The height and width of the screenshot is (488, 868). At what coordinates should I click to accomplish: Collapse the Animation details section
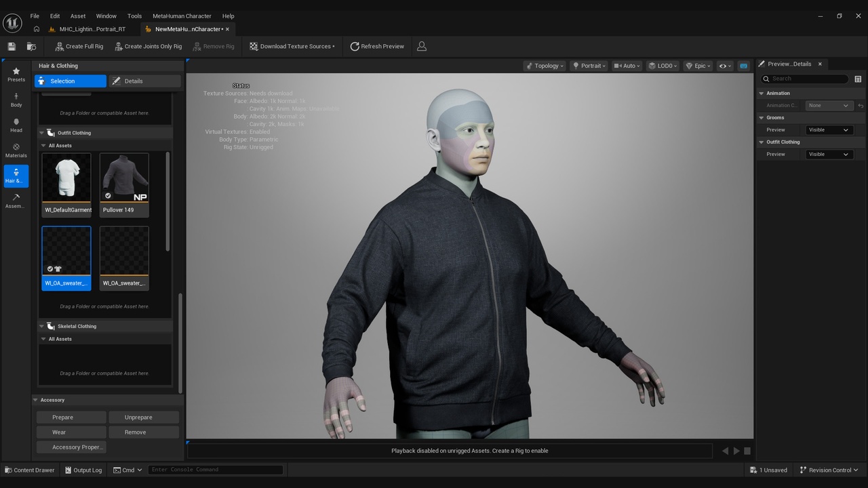coord(762,94)
